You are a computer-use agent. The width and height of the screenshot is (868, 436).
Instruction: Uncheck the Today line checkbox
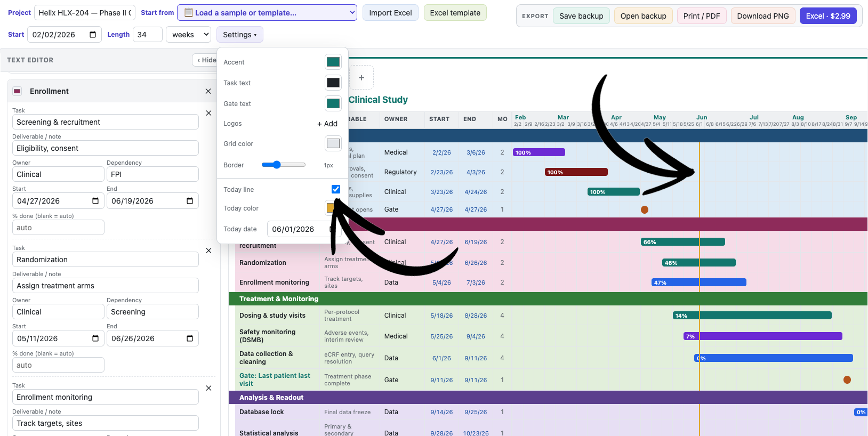[336, 189]
